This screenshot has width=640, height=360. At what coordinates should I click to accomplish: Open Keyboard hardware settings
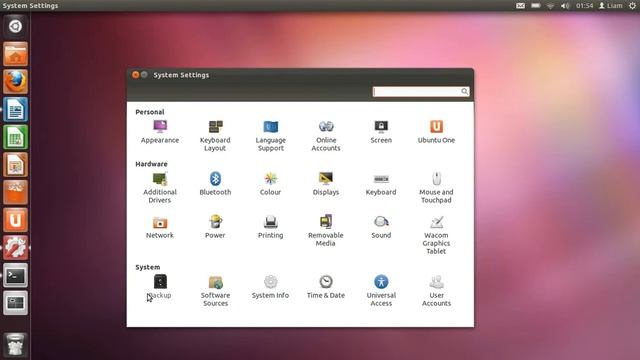381,184
